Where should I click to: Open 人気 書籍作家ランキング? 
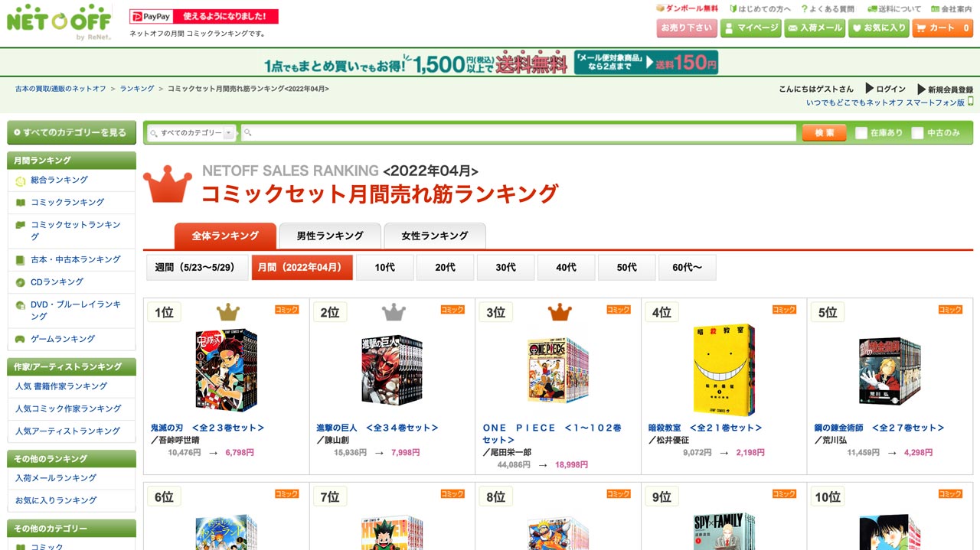[61, 386]
